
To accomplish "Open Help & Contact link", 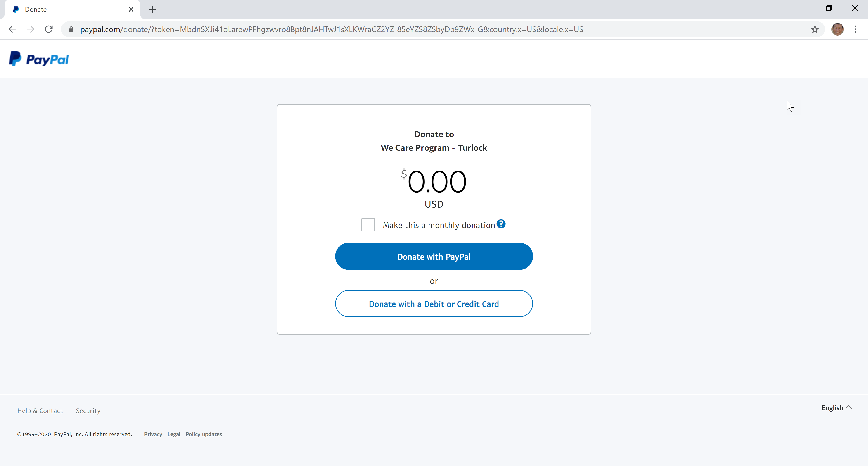I will click(x=40, y=411).
